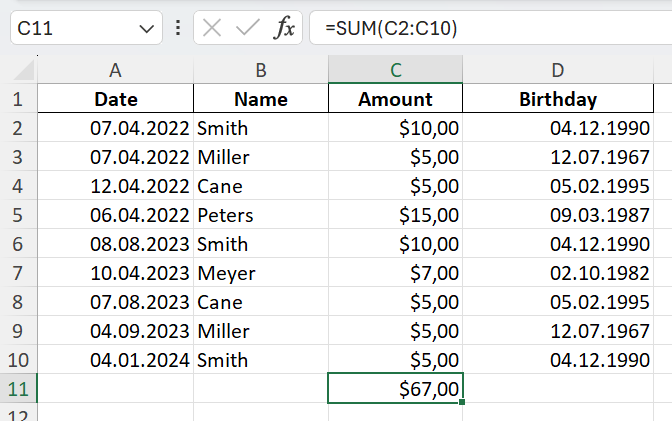Click the Birthday header cell
Viewport: 672px width, 421px height.
(558, 99)
